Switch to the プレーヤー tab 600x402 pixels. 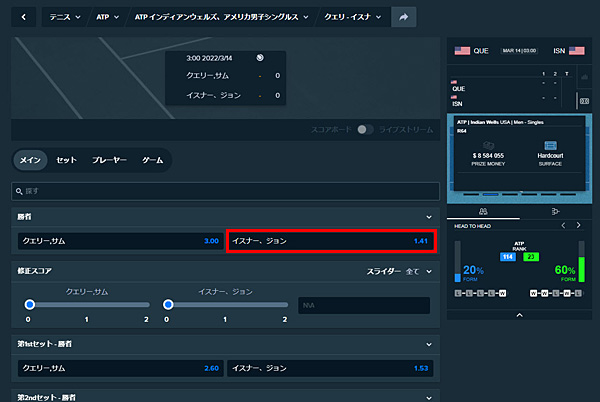pyautogui.click(x=109, y=160)
